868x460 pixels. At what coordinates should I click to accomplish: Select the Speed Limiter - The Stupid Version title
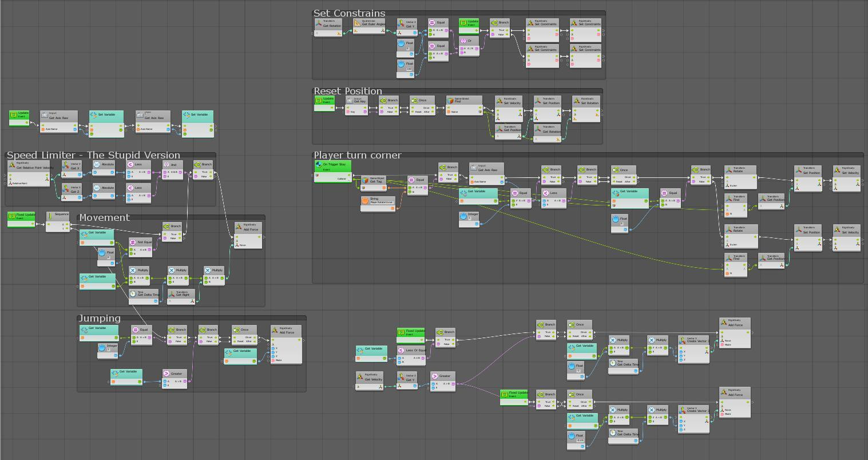click(x=93, y=155)
